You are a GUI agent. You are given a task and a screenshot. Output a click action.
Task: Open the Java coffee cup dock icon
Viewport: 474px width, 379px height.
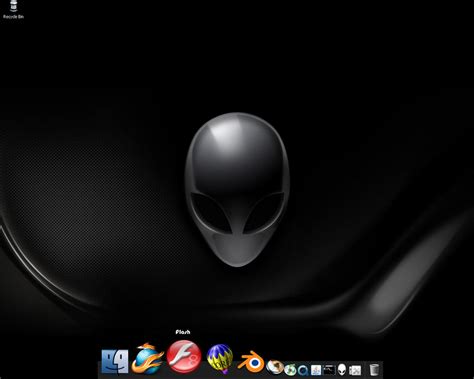tap(316, 370)
